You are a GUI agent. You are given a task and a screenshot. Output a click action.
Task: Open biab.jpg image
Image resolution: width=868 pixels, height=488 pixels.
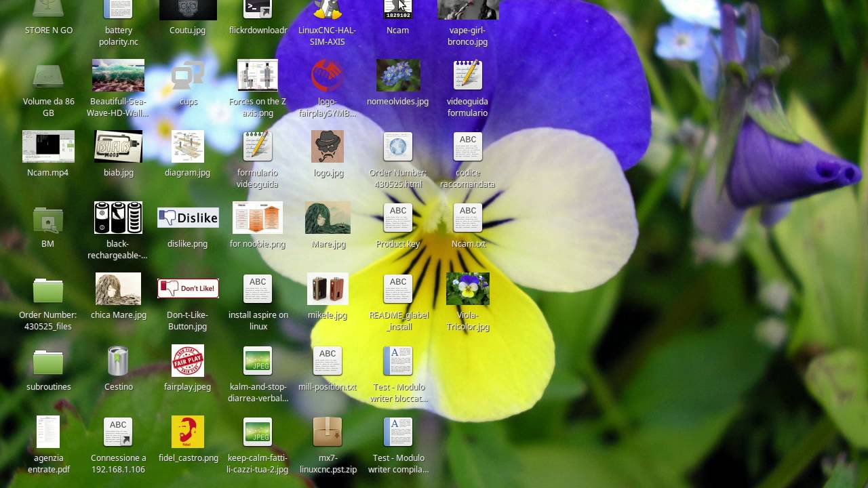[118, 146]
